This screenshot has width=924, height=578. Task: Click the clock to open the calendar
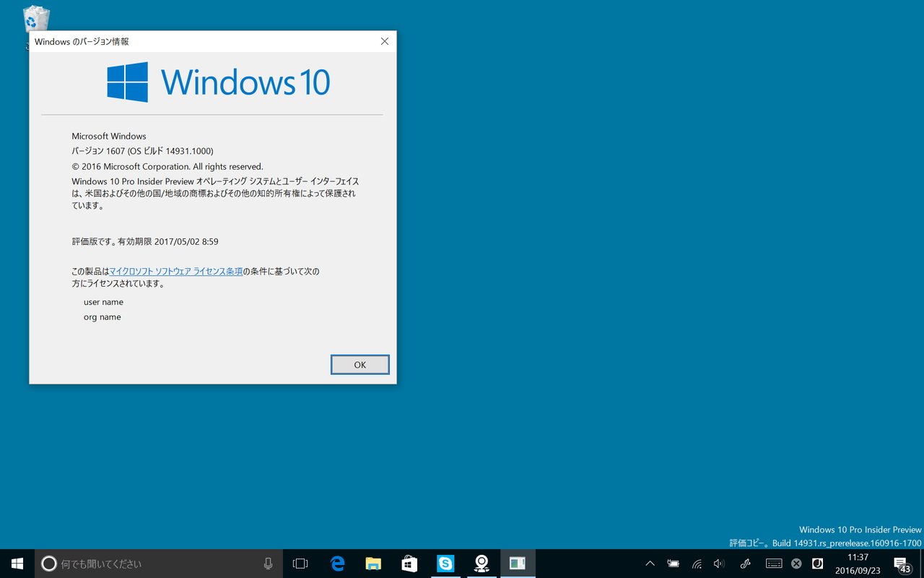[857, 563]
